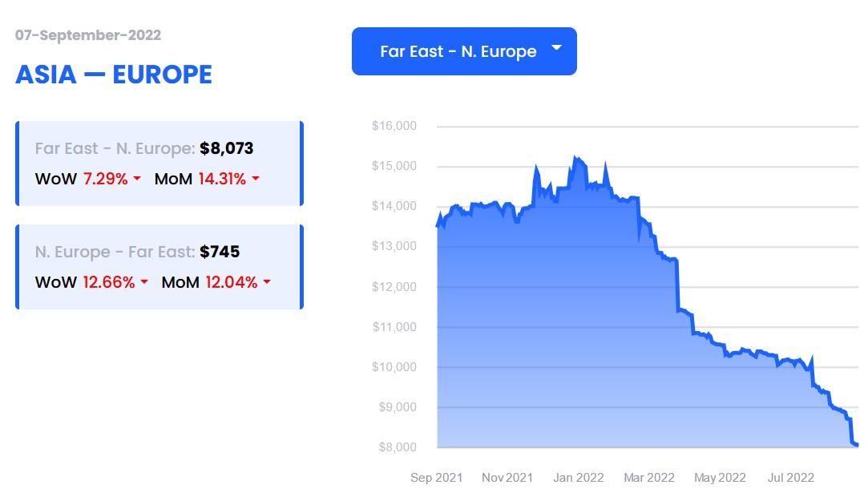
Task: Click the $8,000 y-axis label
Action: tap(397, 447)
